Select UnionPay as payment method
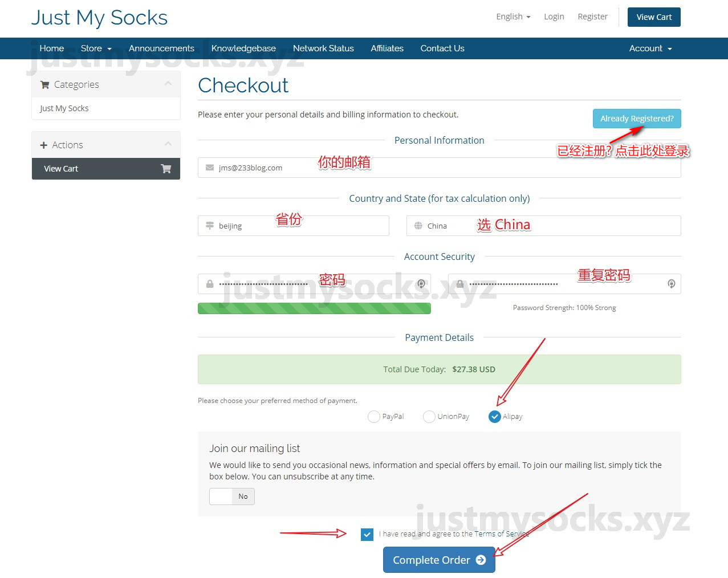 click(x=429, y=417)
